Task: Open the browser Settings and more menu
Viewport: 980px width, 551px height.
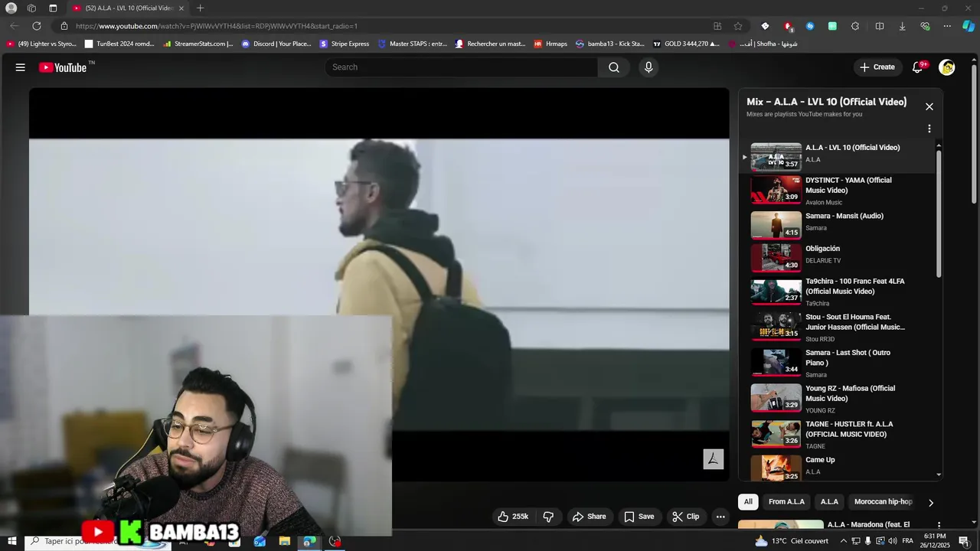Action: [947, 26]
